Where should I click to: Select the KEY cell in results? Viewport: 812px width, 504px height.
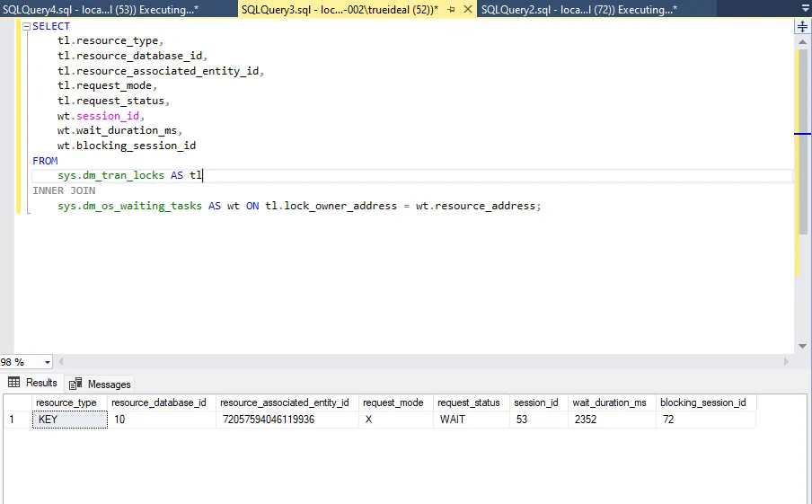[x=69, y=420]
